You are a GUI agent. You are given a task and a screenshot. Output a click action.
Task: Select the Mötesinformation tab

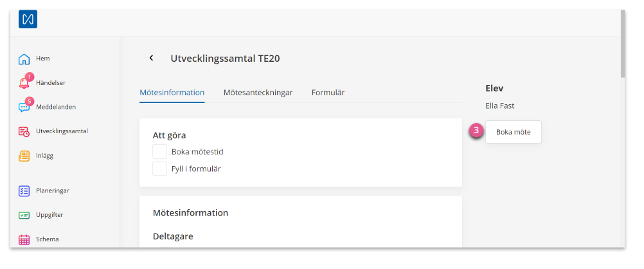[172, 93]
